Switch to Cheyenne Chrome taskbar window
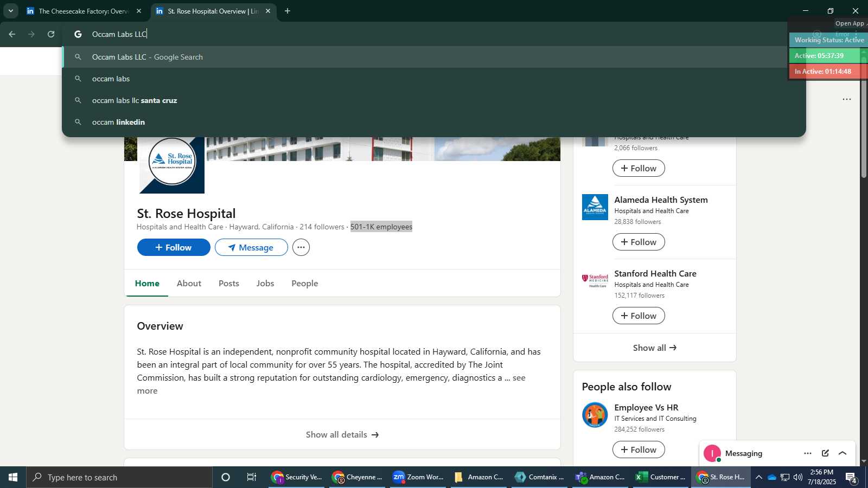 click(x=358, y=477)
